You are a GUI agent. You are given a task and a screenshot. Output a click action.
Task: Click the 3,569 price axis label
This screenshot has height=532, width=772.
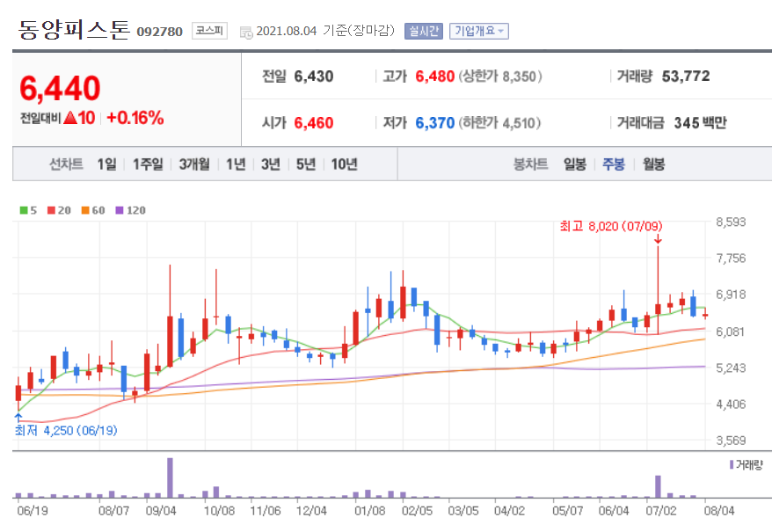(x=731, y=441)
